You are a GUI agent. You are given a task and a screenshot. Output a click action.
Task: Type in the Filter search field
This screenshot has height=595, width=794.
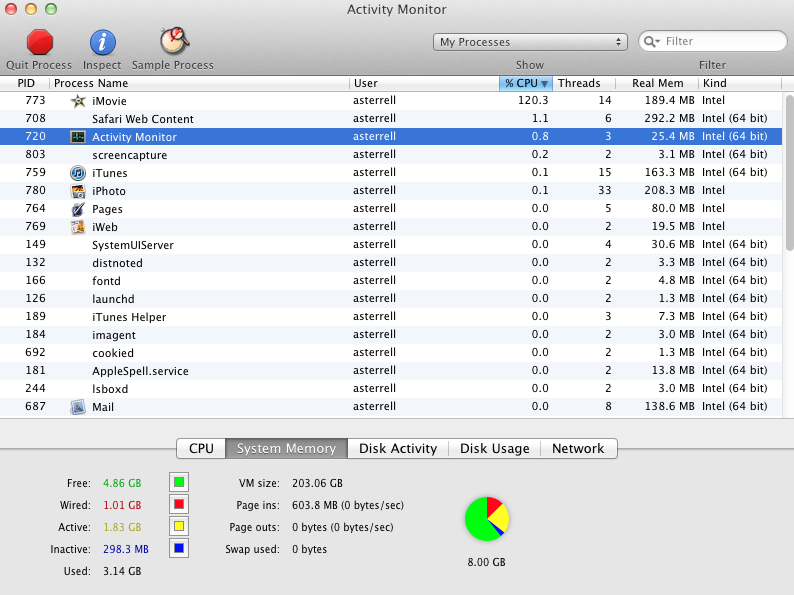(x=713, y=41)
